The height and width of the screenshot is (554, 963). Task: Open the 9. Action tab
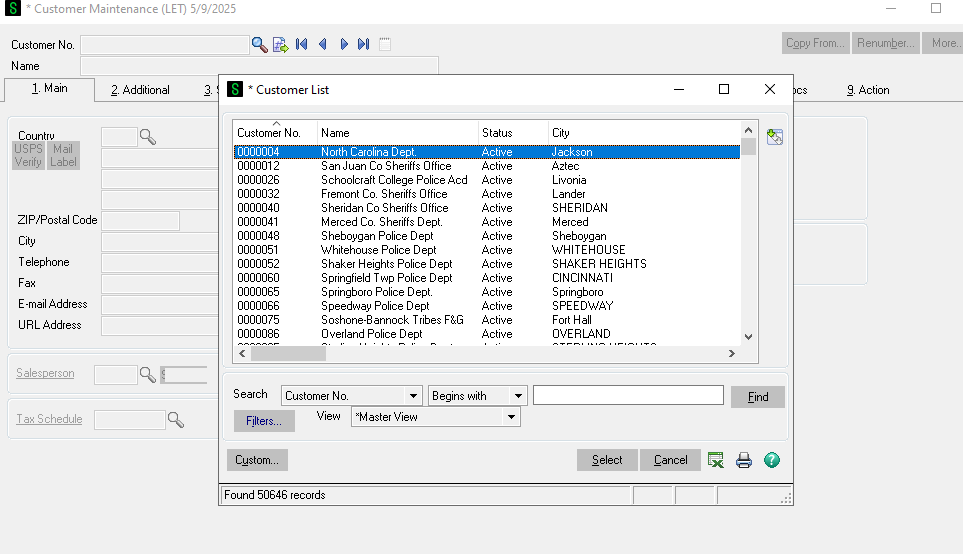[x=867, y=90]
